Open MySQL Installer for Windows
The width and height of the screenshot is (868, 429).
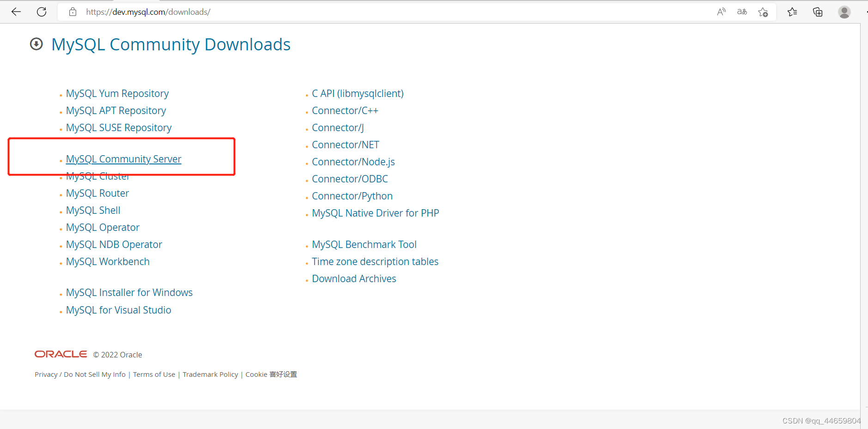coord(129,293)
